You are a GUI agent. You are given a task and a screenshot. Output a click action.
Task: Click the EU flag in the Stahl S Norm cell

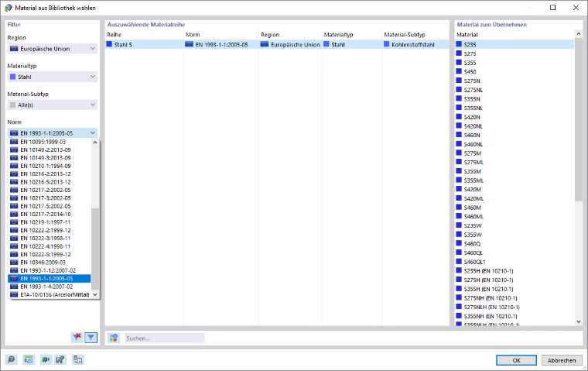[189, 44]
